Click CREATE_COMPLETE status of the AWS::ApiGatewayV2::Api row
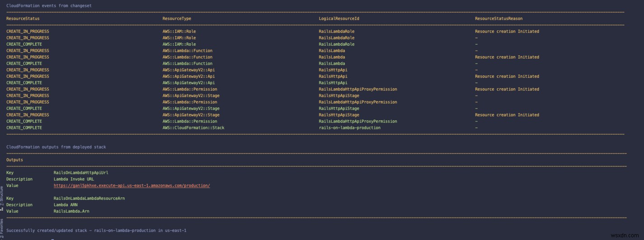Screen dimensions: 644x240 24,83
